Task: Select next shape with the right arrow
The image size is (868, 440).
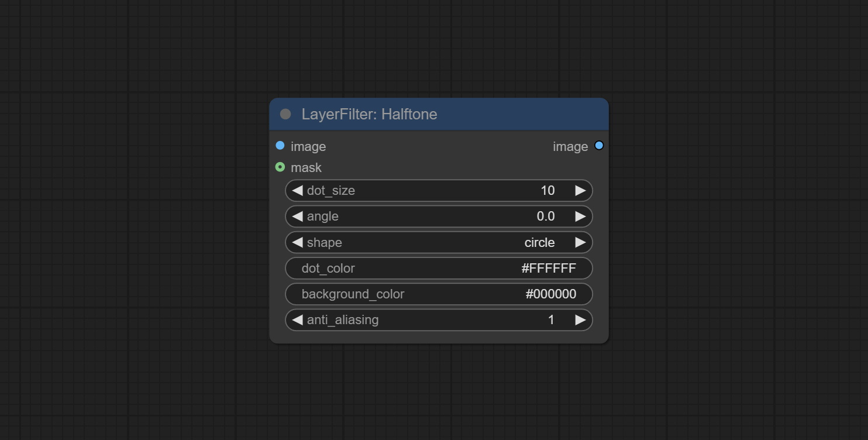Action: pyautogui.click(x=580, y=242)
